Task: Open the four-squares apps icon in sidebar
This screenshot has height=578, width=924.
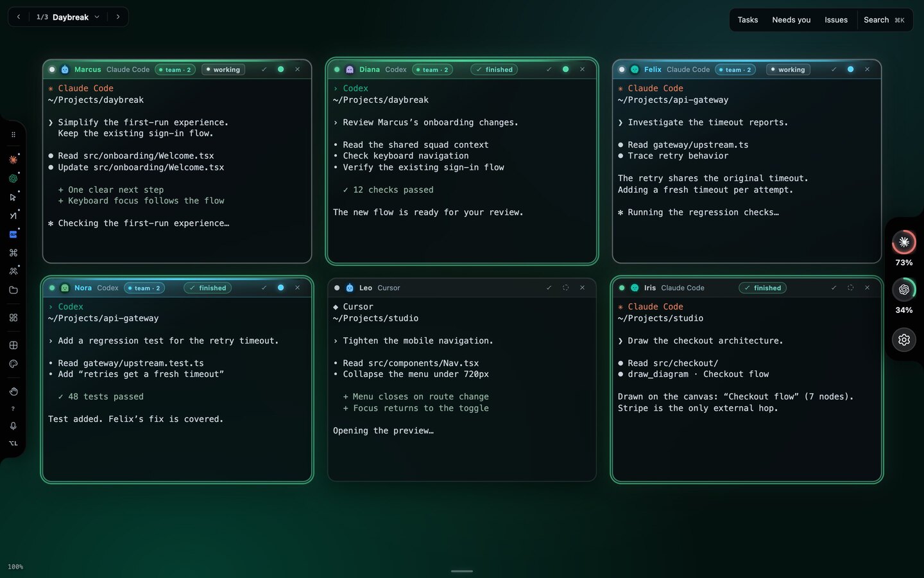Action: [x=13, y=317]
